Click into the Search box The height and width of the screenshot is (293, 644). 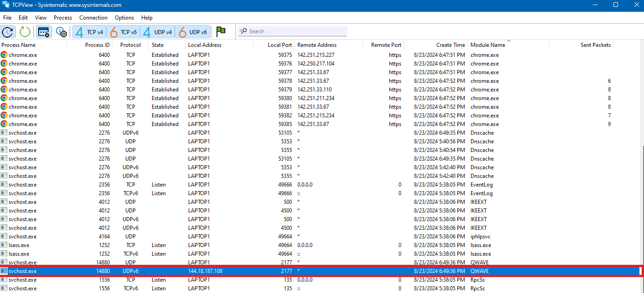click(292, 31)
